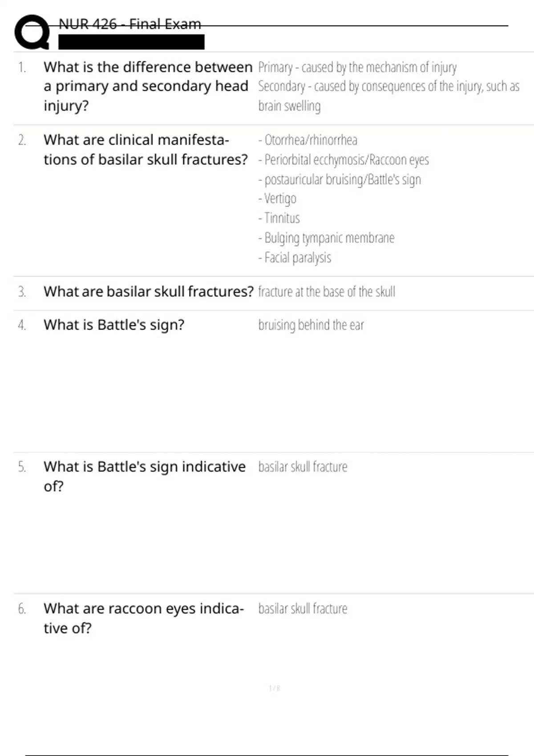Viewport: 534px width, 756px height.
Task: Select question 2 on basilar skull fracture manifestations
Action: coord(146,149)
